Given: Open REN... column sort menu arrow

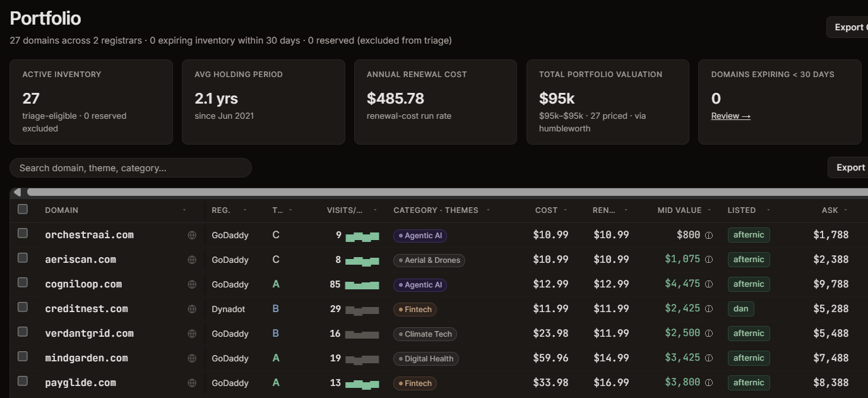Looking at the screenshot, I should (x=626, y=210).
